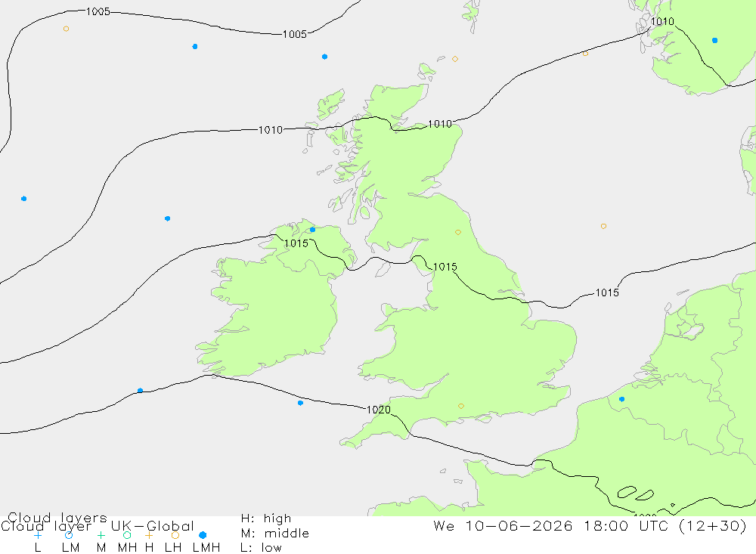
Task: Click the blue plus L legend symbol
Action: [38, 535]
